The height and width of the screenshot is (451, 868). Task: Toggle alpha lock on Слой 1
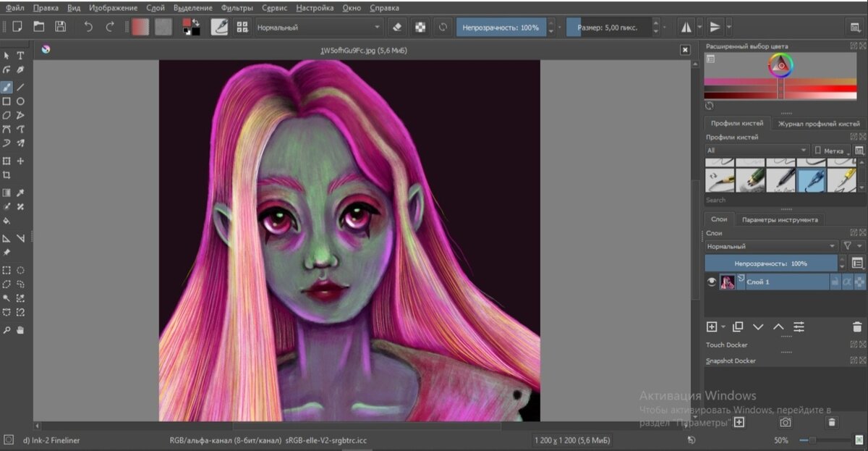pyautogui.click(x=847, y=282)
